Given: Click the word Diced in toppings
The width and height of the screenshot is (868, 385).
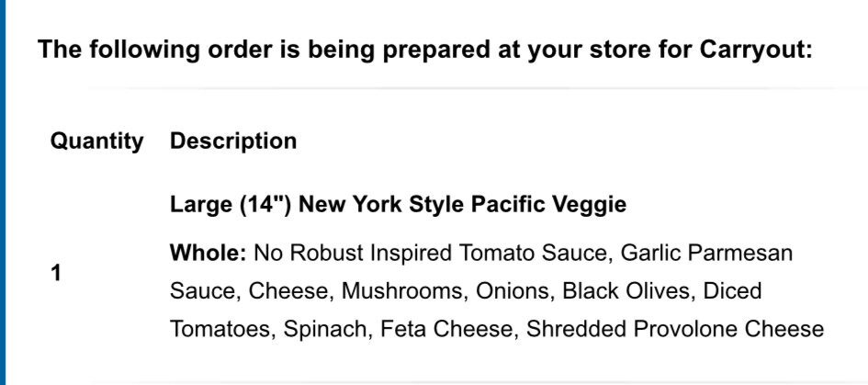Looking at the screenshot, I should tap(732, 291).
